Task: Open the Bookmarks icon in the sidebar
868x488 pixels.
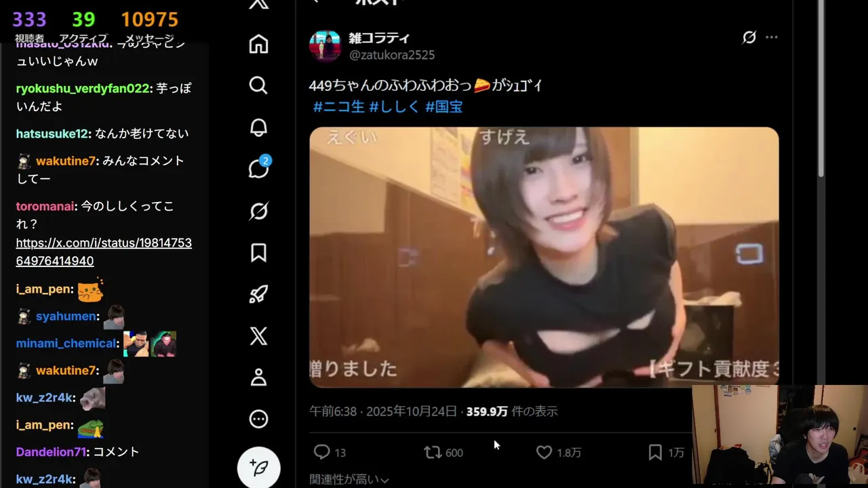Action: pos(258,253)
